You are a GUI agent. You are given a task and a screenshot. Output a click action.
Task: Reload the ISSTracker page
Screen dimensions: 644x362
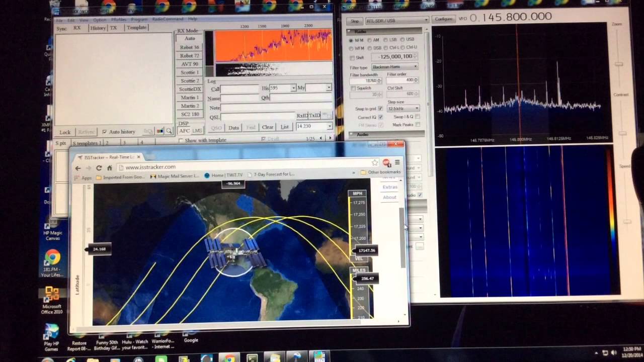tap(99, 168)
